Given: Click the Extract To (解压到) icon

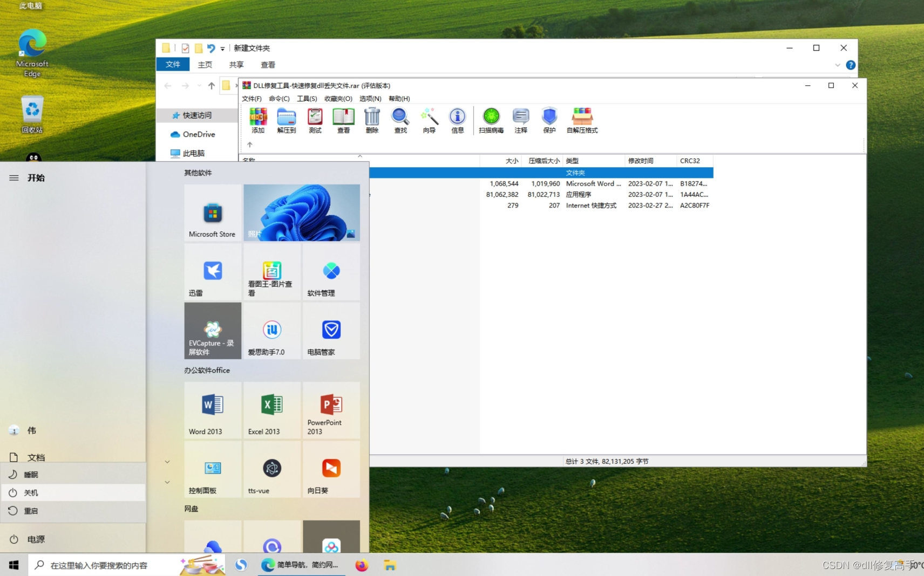Looking at the screenshot, I should click(x=287, y=120).
